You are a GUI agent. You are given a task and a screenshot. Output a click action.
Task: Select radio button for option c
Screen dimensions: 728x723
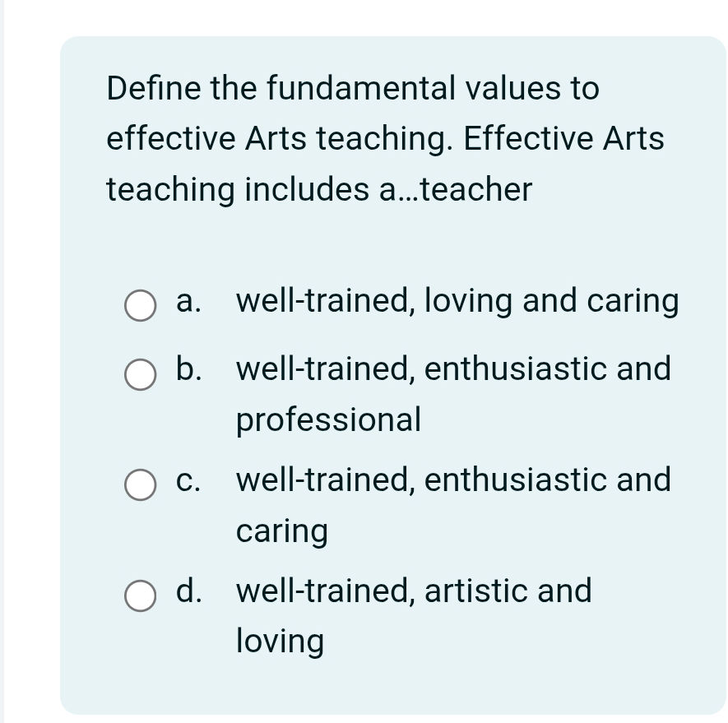tap(141, 484)
